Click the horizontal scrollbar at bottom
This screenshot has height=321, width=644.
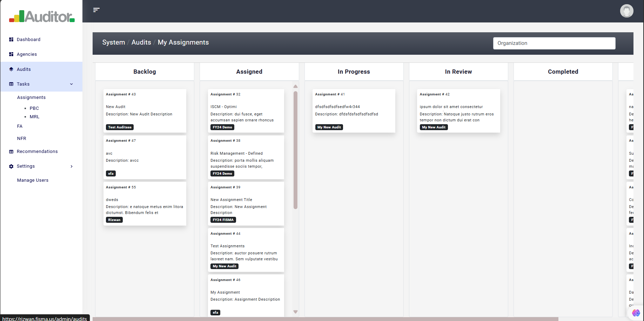tap(325, 319)
